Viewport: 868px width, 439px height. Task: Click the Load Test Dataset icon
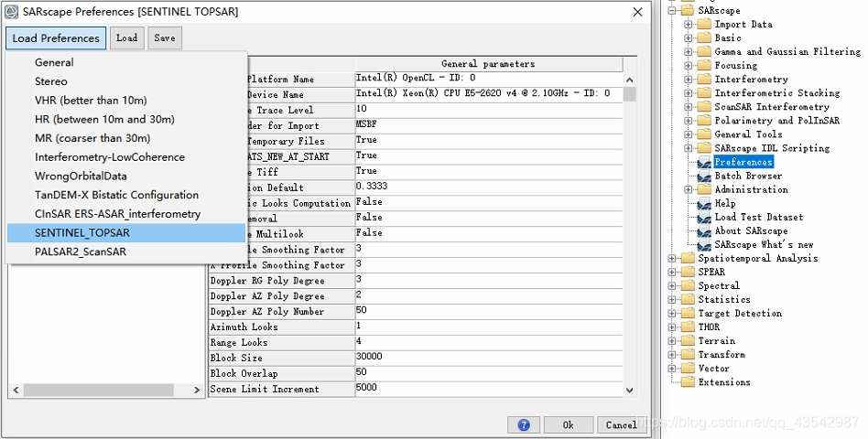pyautogui.click(x=704, y=218)
